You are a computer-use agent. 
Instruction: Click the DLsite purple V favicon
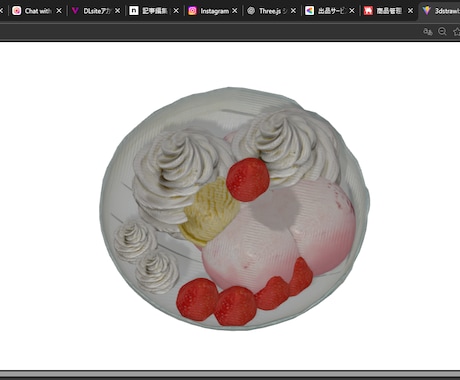75,11
